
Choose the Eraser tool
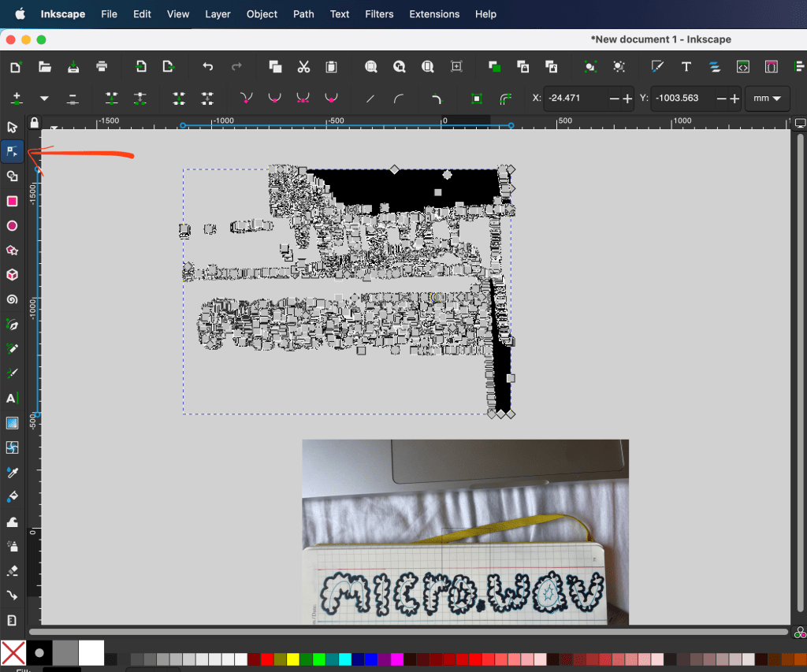13,570
